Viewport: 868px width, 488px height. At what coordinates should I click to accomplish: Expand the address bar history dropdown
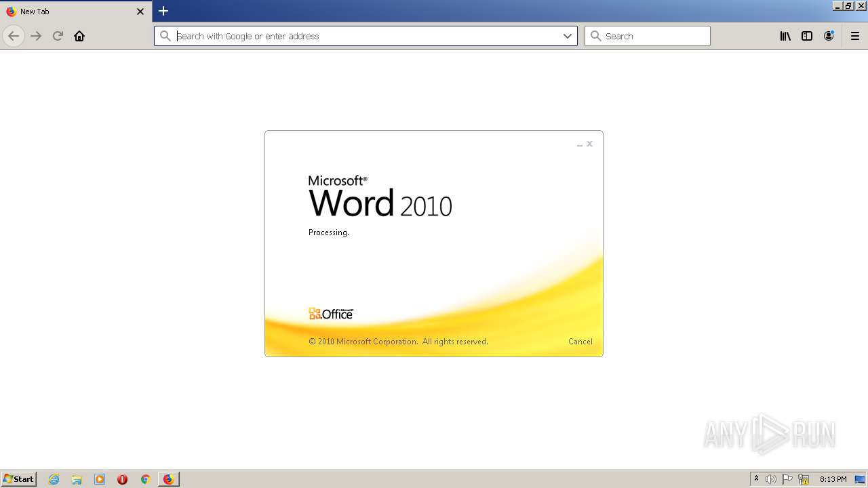(x=568, y=36)
